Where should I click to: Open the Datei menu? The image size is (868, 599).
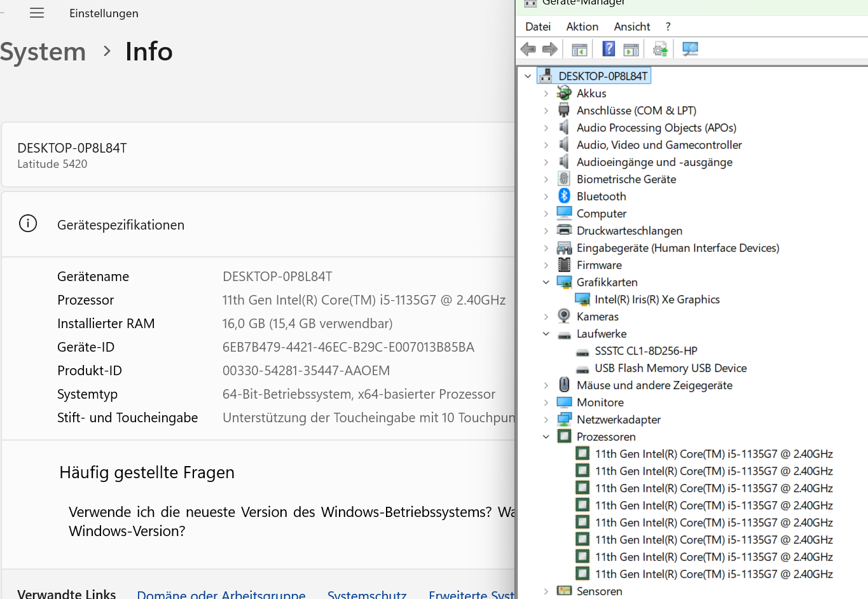click(538, 27)
